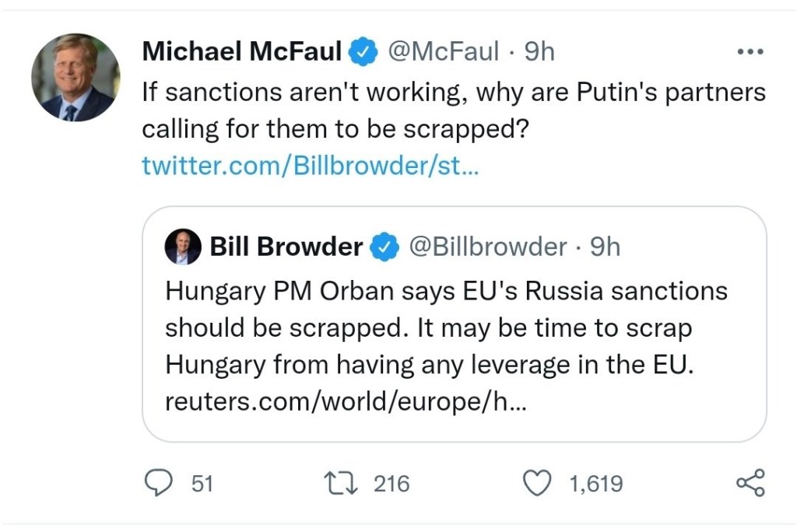Click the 9h timestamp on quoted tweet

coord(605,247)
